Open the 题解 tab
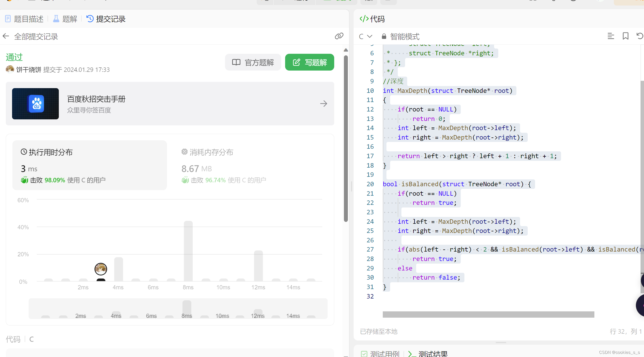644x357 pixels. click(65, 19)
